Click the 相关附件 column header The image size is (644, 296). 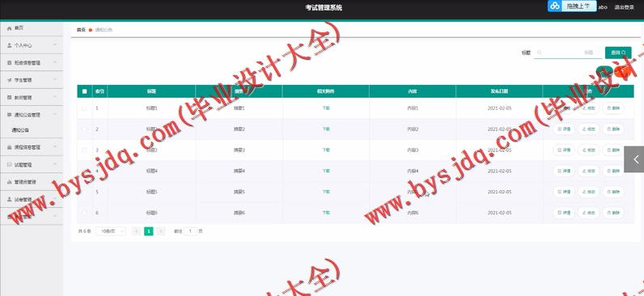click(x=326, y=91)
